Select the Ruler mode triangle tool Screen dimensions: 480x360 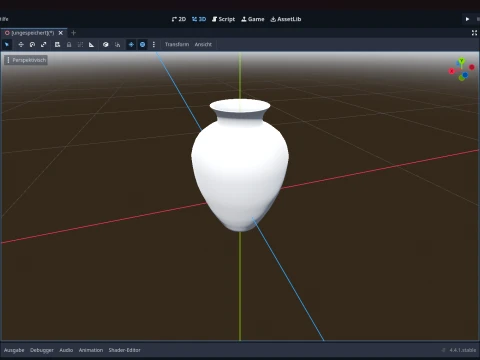[91, 44]
